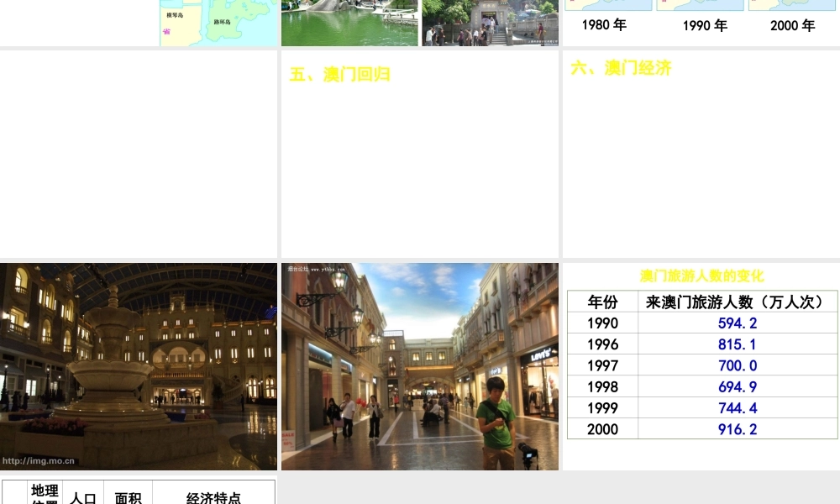Image resolution: width=840 pixels, height=504 pixels.
Task: Click the 路环岛 label on the map
Action: tap(222, 22)
